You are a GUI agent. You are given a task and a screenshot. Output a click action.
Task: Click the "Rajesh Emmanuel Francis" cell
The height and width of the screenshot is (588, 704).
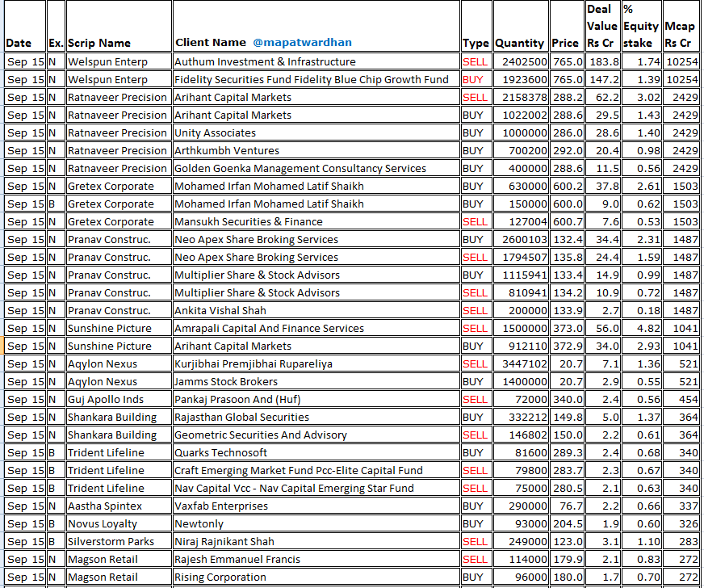click(316, 560)
